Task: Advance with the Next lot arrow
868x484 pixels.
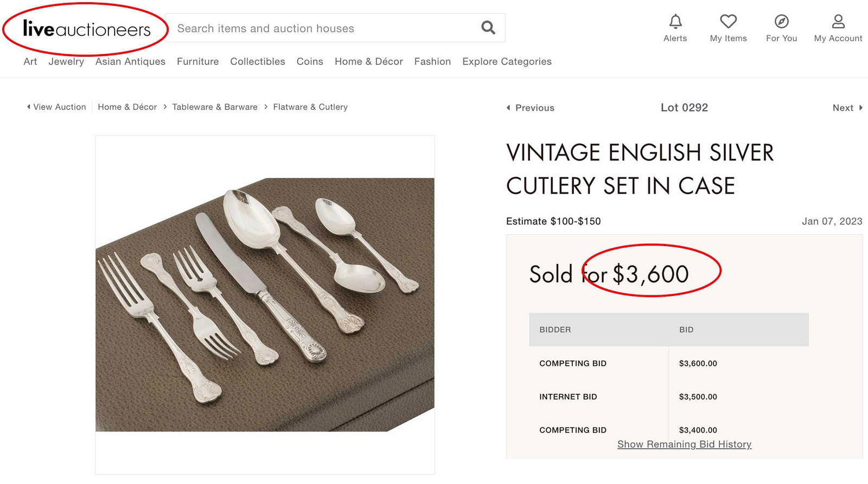Action: [846, 108]
